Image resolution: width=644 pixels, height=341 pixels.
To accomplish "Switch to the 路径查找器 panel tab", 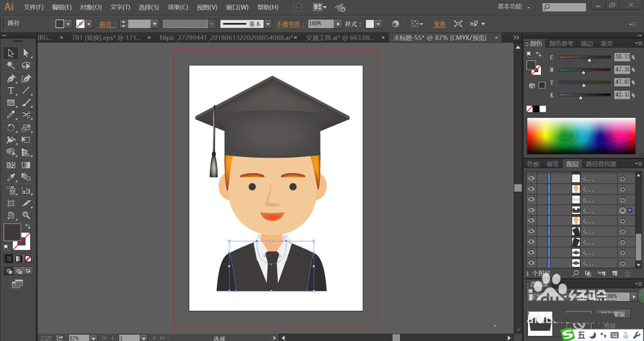I will click(x=600, y=164).
